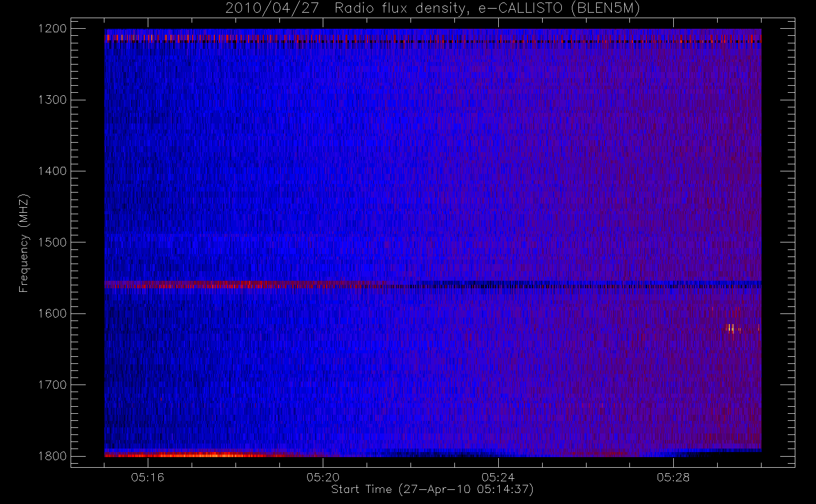
Task: Click the 05:20 time tick label
Action: click(323, 477)
